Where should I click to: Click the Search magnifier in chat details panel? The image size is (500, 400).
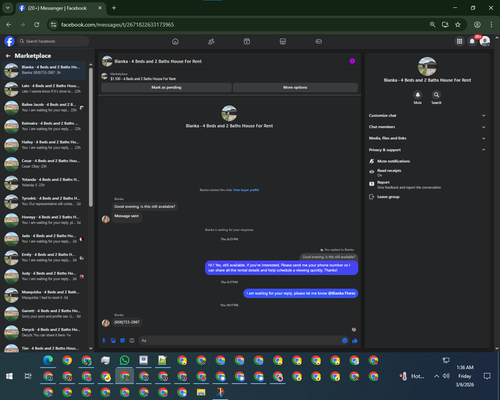(436, 95)
